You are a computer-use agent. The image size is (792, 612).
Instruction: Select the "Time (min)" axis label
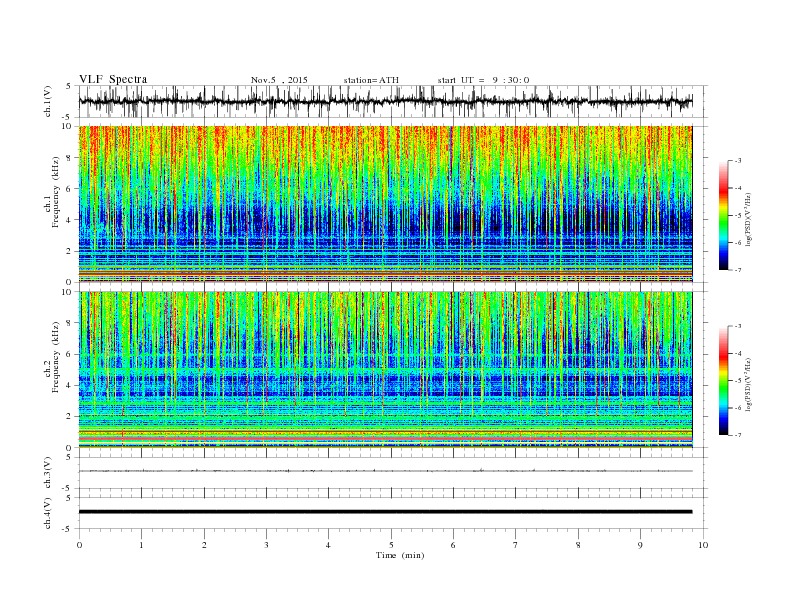tap(400, 555)
